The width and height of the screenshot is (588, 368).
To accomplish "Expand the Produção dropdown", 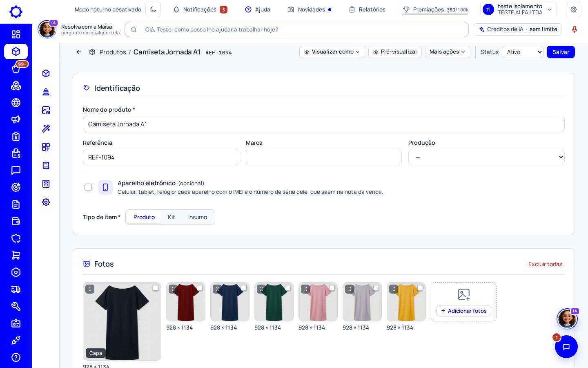I will point(486,157).
